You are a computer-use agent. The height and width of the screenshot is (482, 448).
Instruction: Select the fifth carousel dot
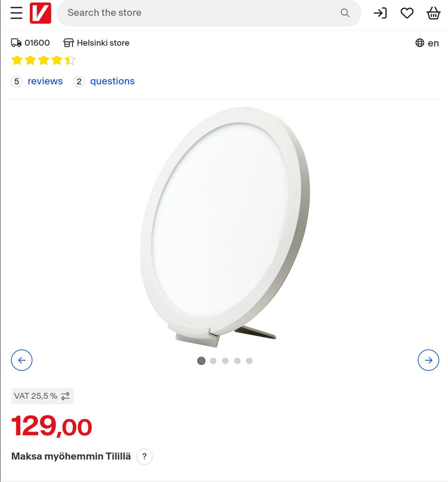[x=249, y=361]
